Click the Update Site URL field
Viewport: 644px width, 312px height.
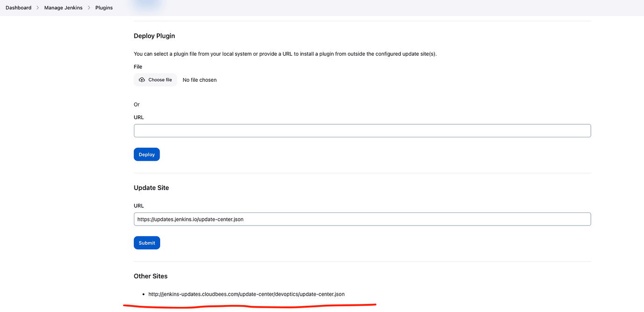click(x=362, y=219)
